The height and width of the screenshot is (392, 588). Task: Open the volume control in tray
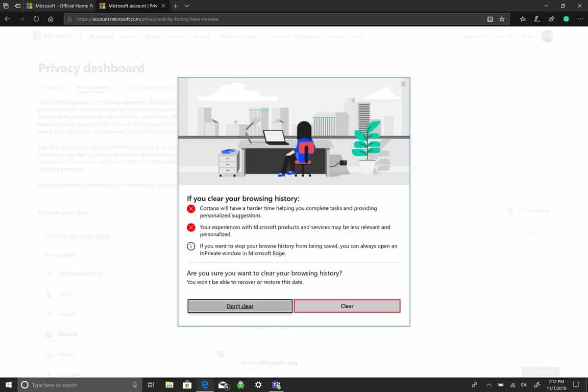click(x=524, y=385)
